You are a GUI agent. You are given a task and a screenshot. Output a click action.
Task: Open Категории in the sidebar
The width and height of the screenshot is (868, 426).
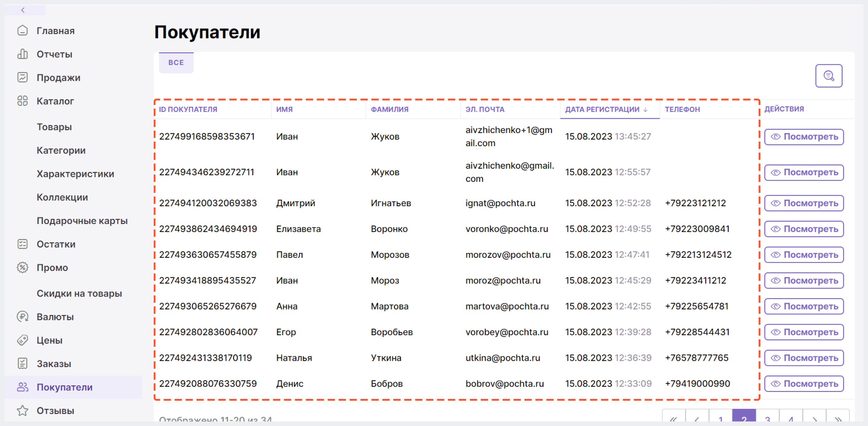61,150
